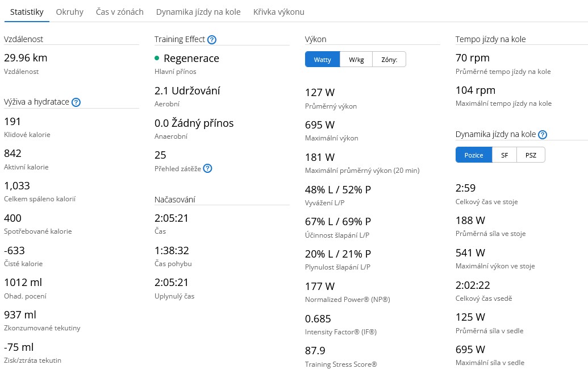The height and width of the screenshot is (373, 588).
Task: Select the Pozice dynamics view
Action: tap(473, 155)
